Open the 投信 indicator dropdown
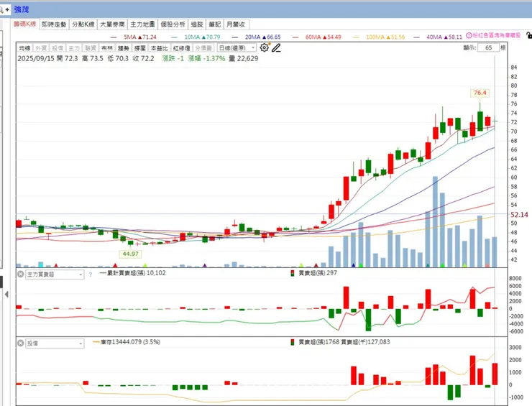The image size is (532, 406). [x=55, y=343]
